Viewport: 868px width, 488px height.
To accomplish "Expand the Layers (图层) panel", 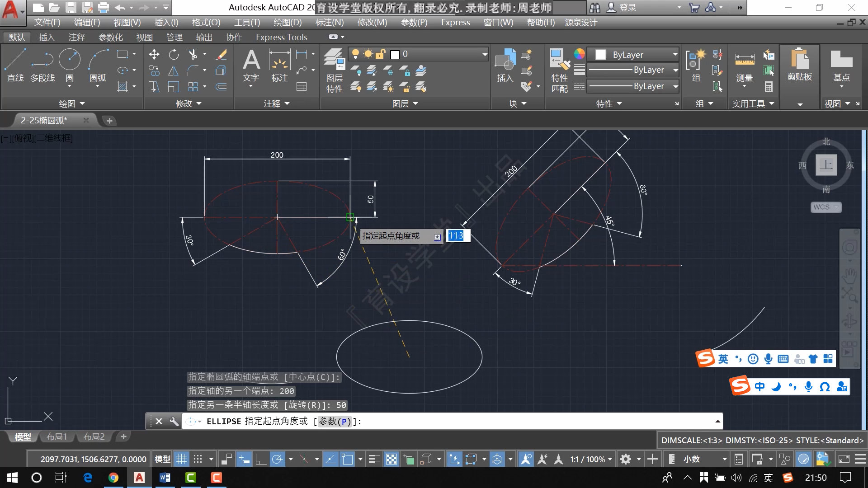I will [x=405, y=103].
